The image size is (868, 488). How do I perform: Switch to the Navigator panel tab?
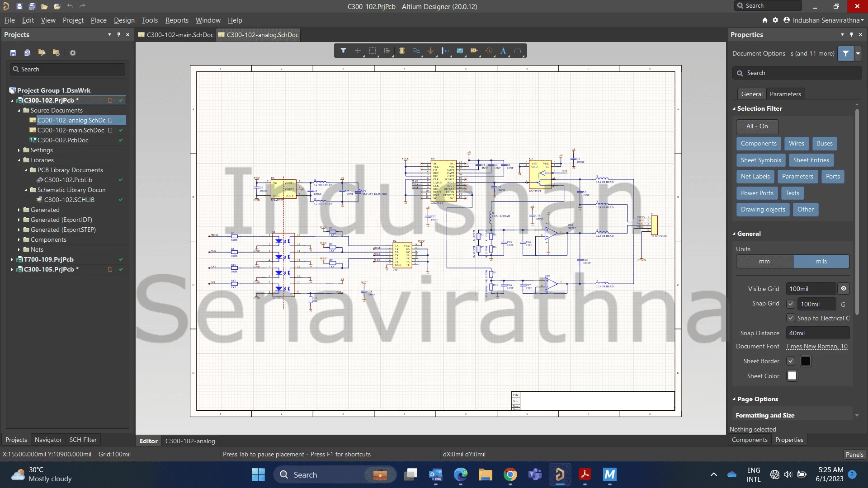48,440
